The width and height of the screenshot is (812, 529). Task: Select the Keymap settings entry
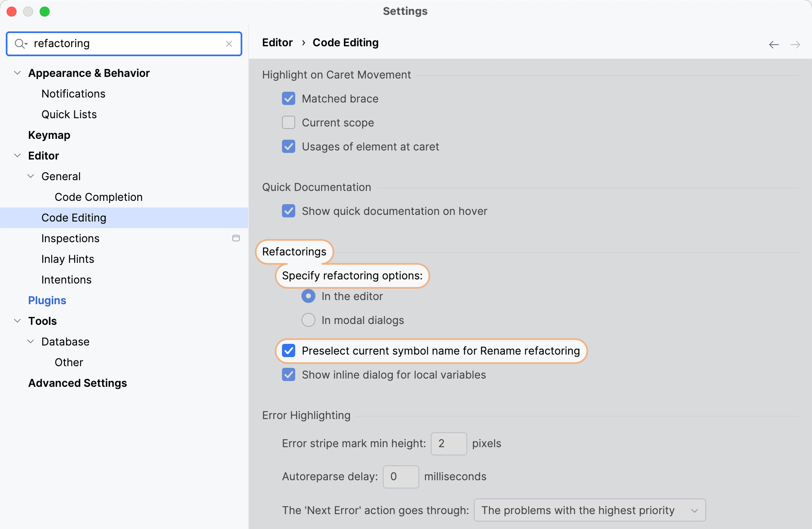point(49,135)
